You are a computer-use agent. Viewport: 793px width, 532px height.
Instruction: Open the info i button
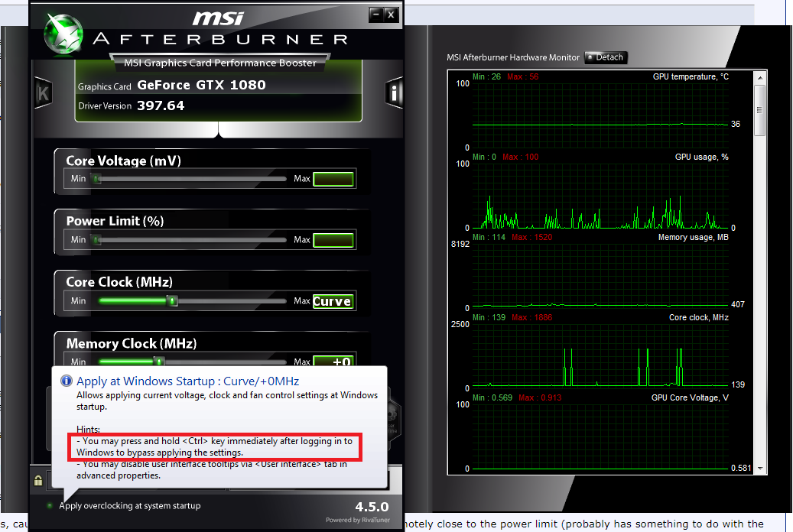394,93
